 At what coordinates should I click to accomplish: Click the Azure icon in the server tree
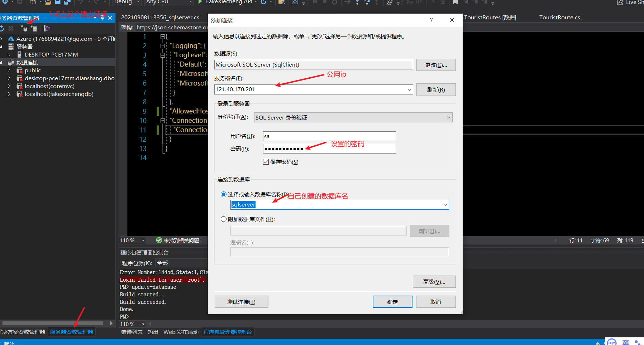[x=11, y=39]
